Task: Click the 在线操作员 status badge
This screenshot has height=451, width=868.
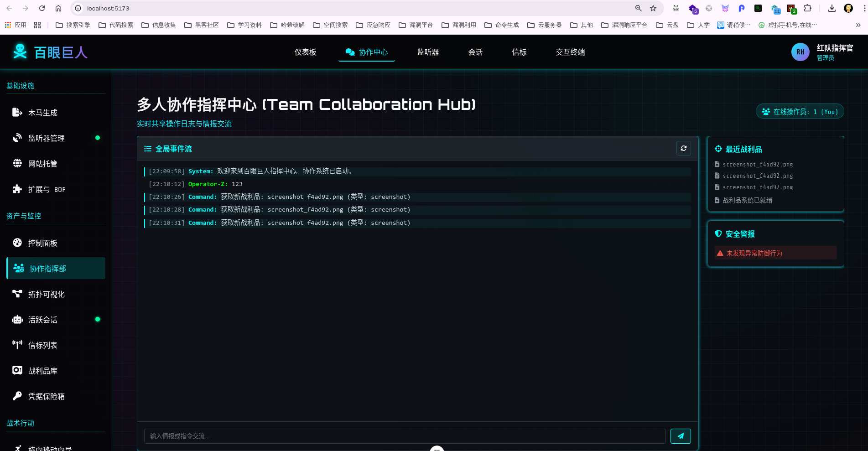Action: (800, 112)
